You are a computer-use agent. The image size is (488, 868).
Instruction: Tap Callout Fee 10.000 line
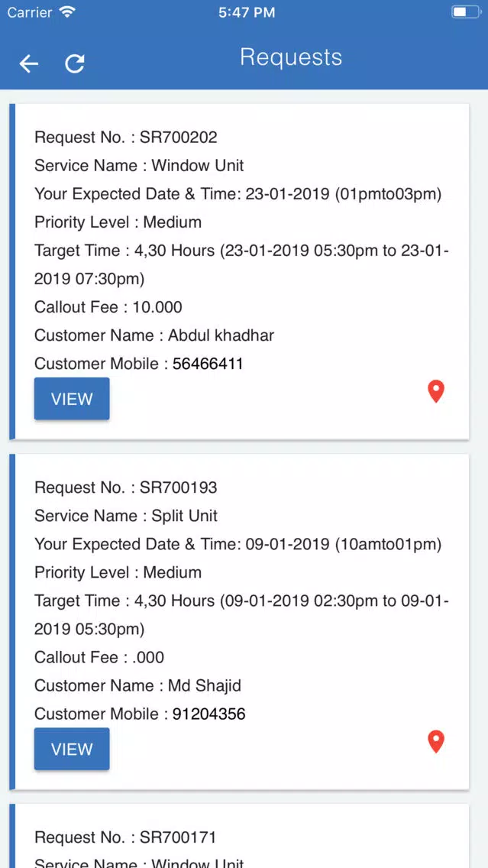click(x=108, y=307)
